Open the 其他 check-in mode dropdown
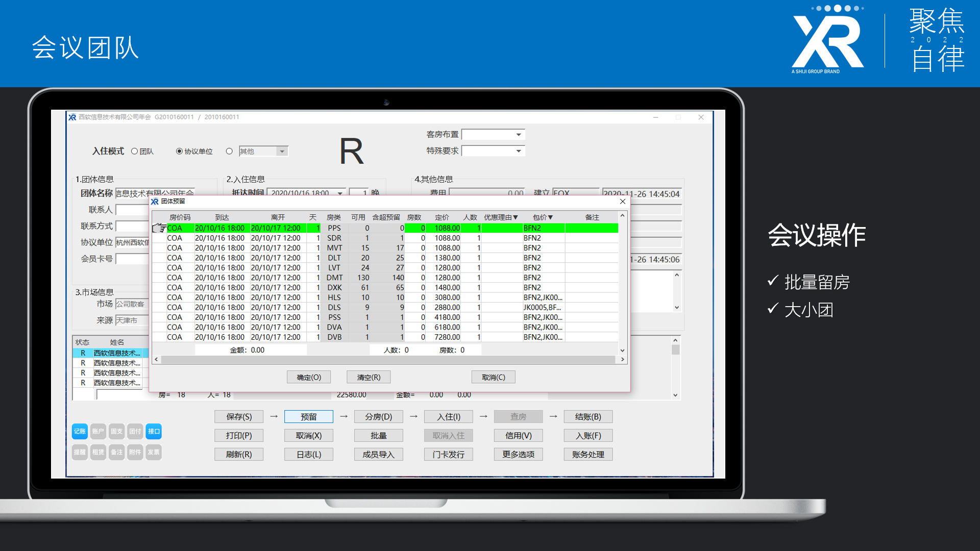 point(282,152)
